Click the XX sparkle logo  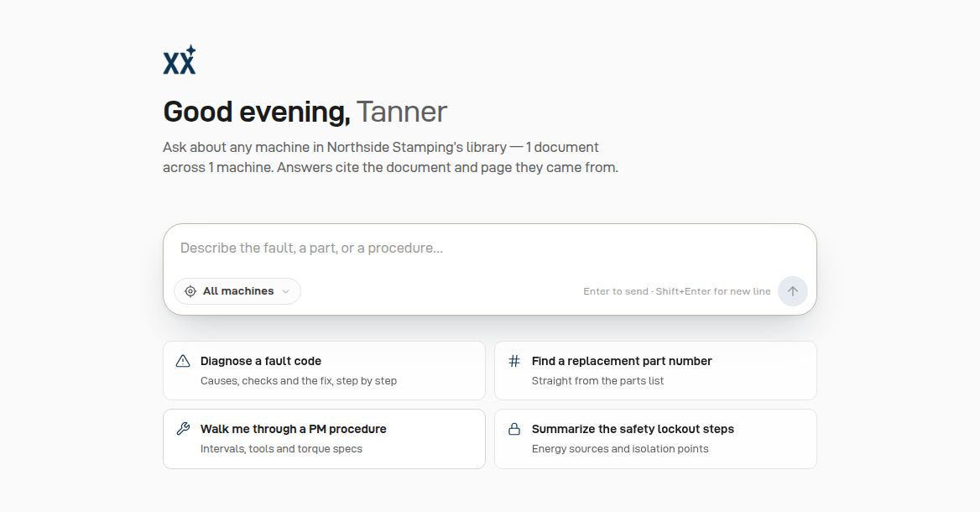180,60
